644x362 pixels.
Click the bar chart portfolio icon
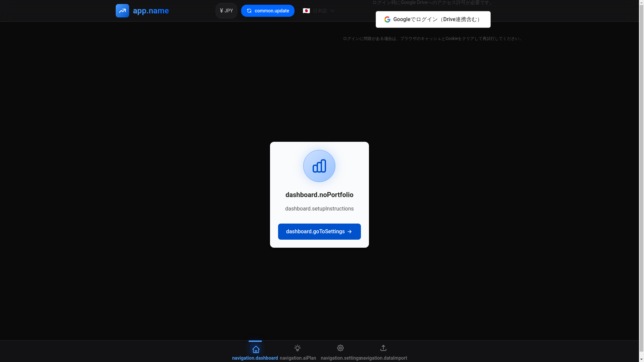(319, 166)
